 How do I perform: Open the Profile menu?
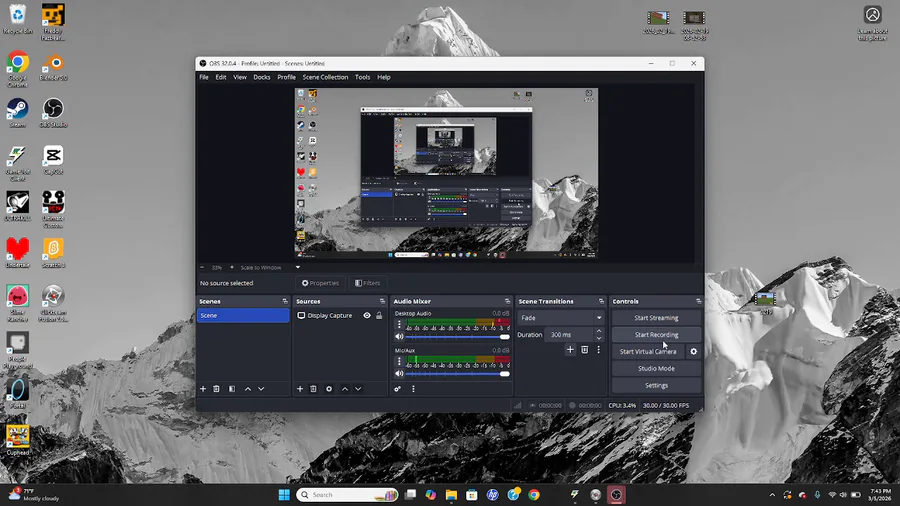(x=286, y=77)
